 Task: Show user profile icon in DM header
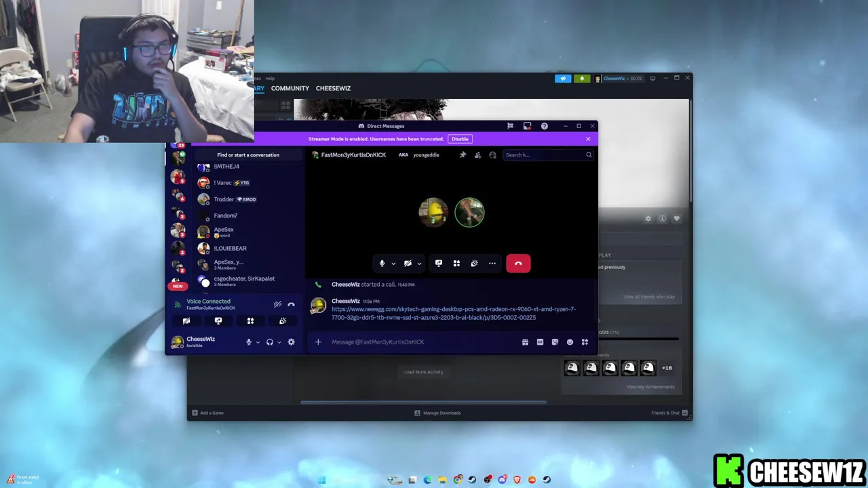492,155
